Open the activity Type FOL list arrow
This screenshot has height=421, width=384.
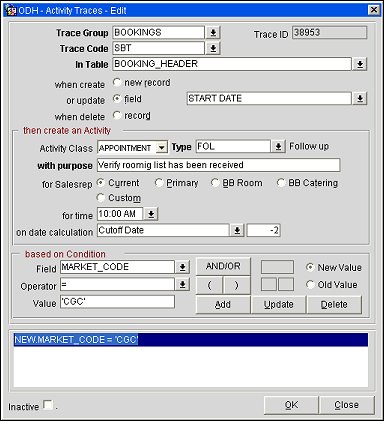pyautogui.click(x=278, y=147)
